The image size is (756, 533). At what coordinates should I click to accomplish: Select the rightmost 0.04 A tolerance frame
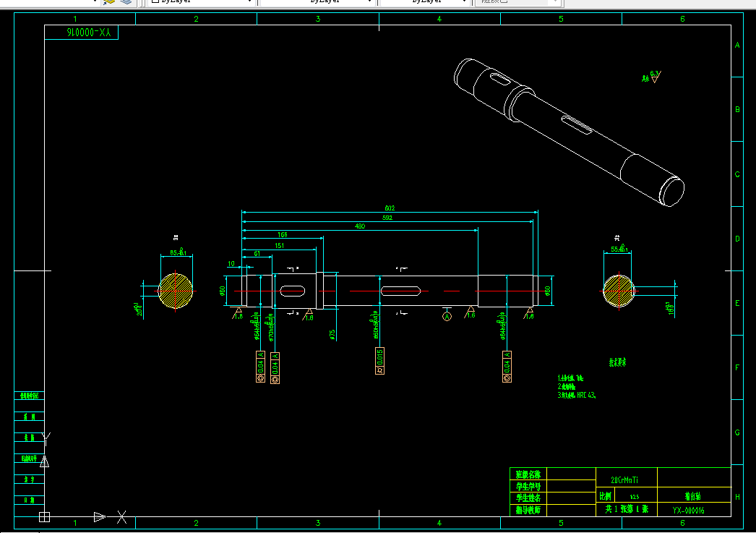coord(507,367)
